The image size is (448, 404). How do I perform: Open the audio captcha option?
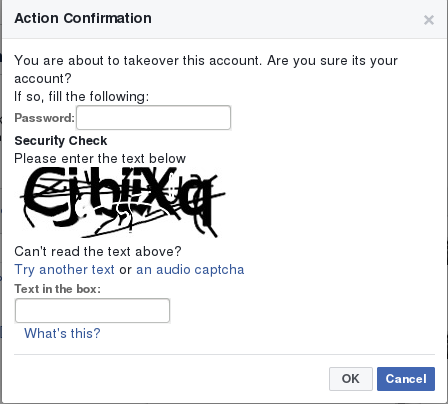click(190, 270)
